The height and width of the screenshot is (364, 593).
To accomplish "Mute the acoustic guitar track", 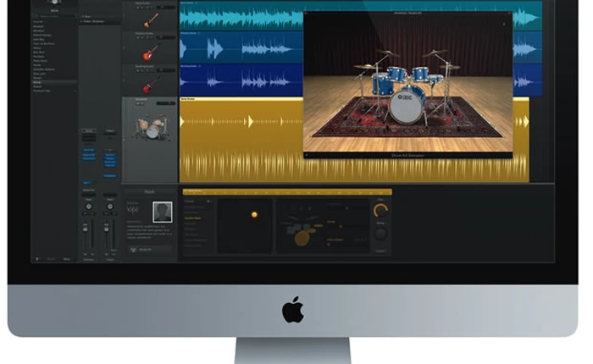I will pos(138,7).
